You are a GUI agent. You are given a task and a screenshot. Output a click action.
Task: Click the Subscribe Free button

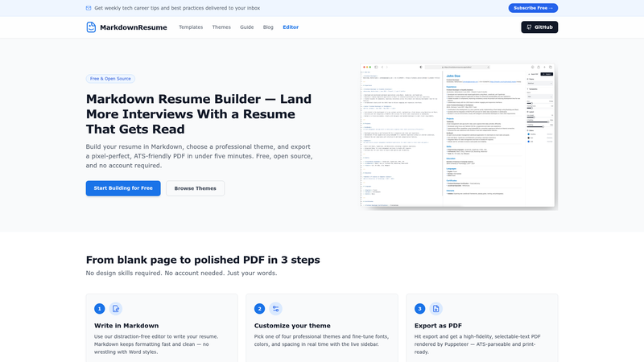tap(533, 8)
